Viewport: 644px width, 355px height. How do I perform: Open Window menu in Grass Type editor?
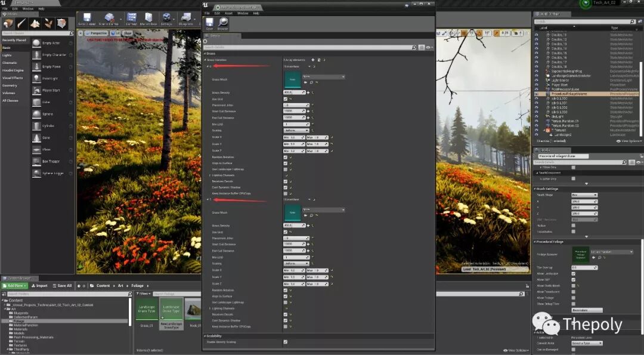tap(243, 13)
